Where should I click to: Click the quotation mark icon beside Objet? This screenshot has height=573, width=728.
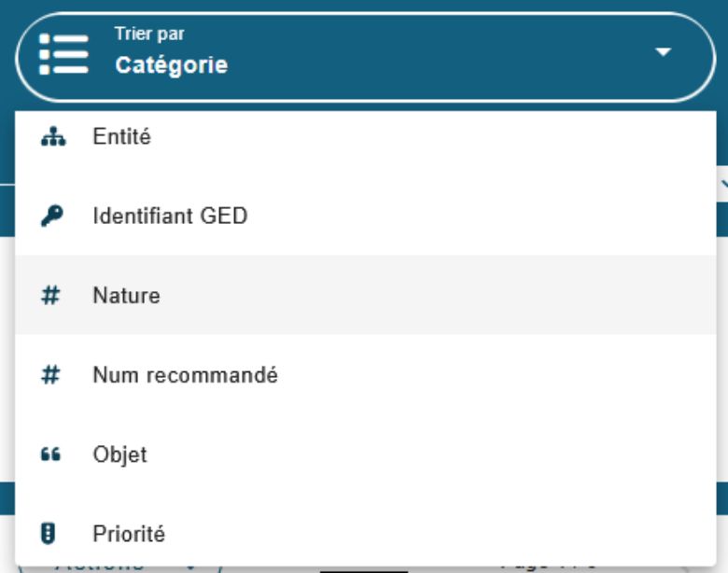click(x=52, y=455)
